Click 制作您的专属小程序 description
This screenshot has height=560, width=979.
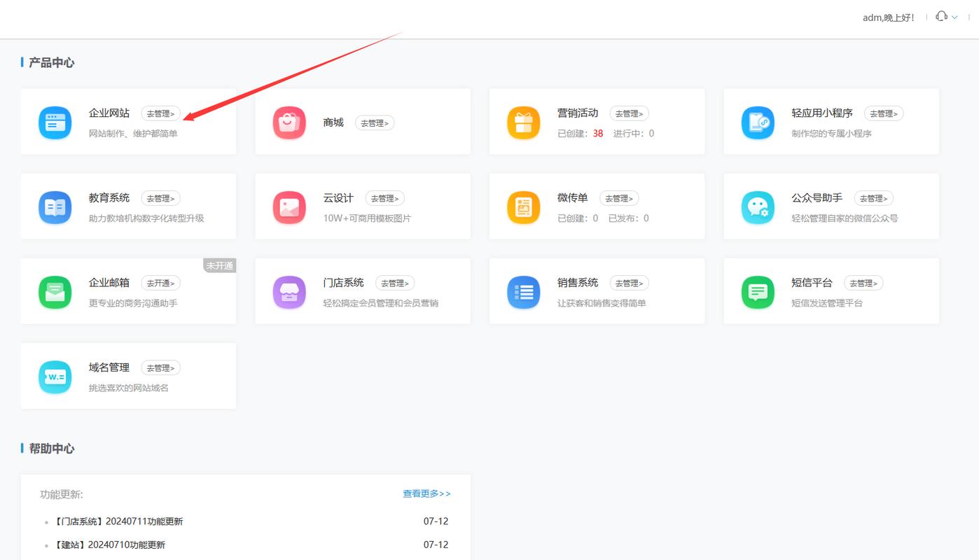click(831, 133)
